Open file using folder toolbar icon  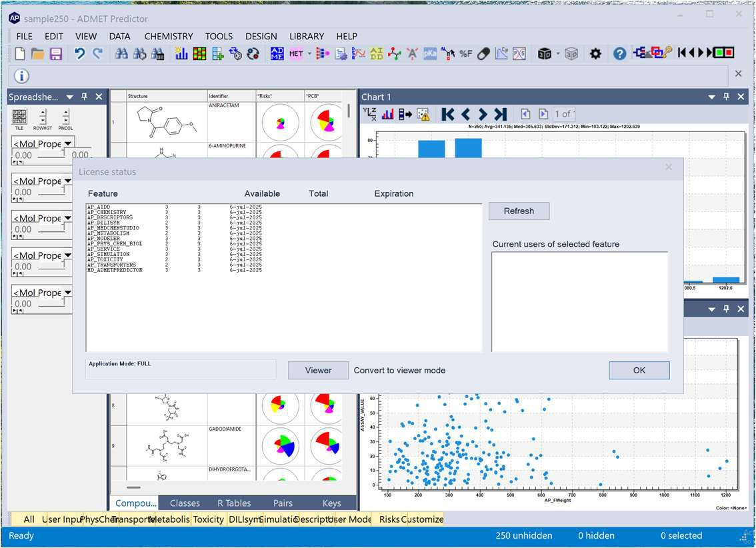(37, 53)
